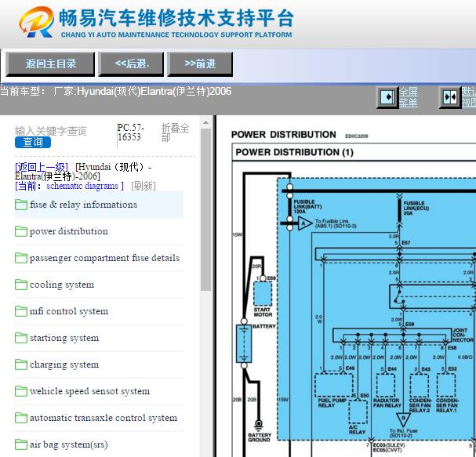The width and height of the screenshot is (476, 457).
Task: Click the CONDENSER FAN RELAY.1 component
Action: 446,385
